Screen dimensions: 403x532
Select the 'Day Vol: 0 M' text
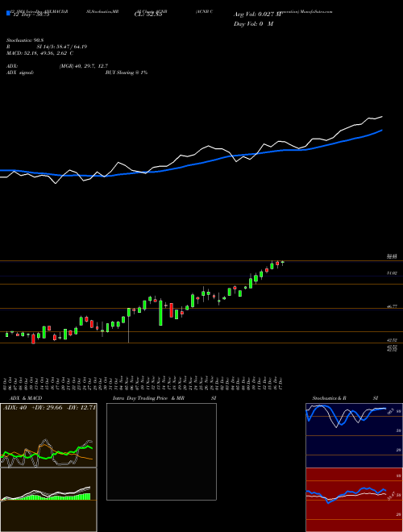pyautogui.click(x=253, y=23)
